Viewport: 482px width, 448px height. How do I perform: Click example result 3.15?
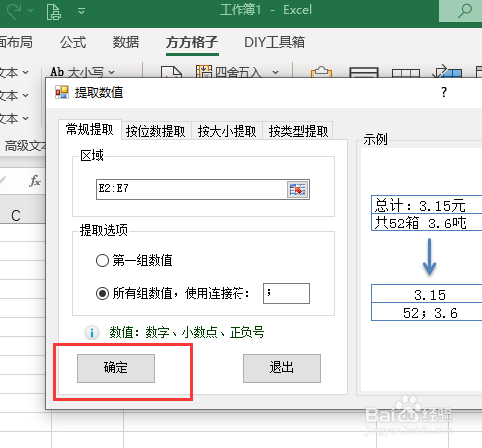click(x=427, y=294)
